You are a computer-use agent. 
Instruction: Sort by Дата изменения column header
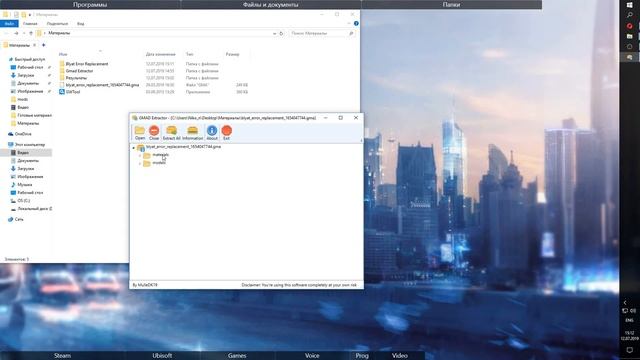[161, 54]
